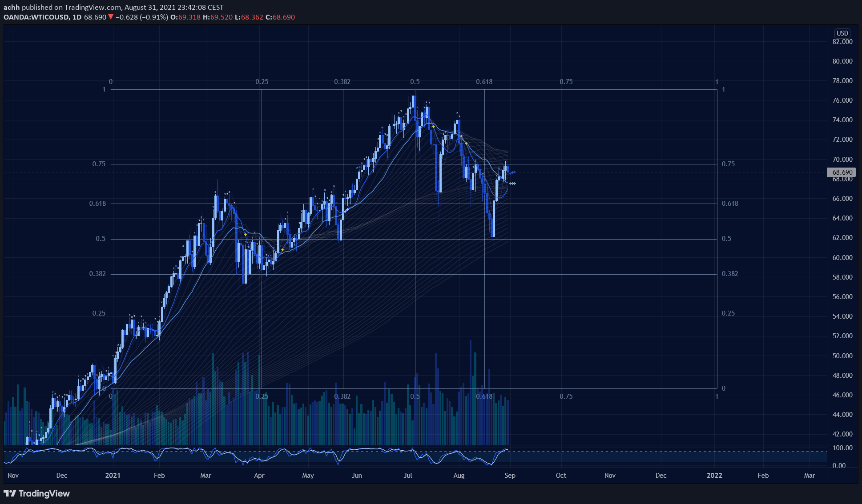Click the 100.00 oscillator scale label

[842, 448]
